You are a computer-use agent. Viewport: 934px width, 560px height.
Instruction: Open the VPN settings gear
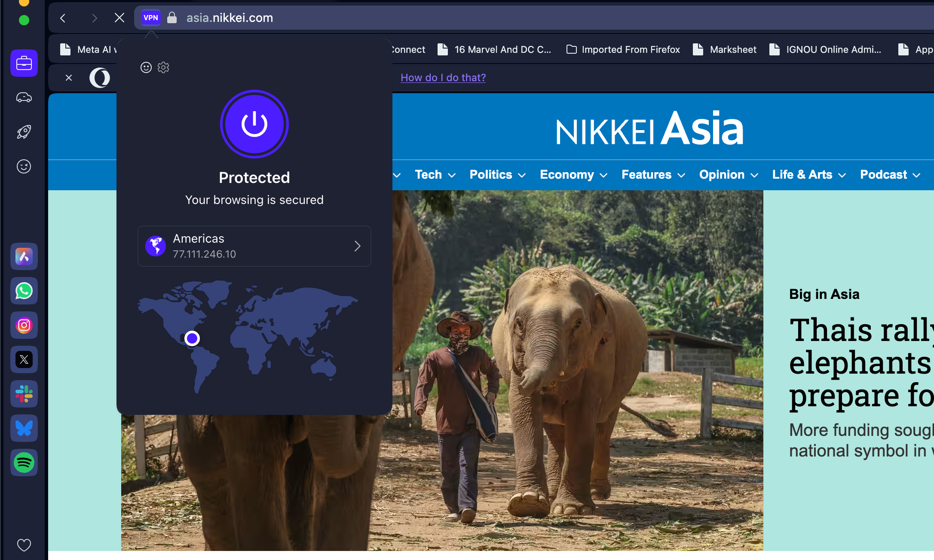point(163,67)
